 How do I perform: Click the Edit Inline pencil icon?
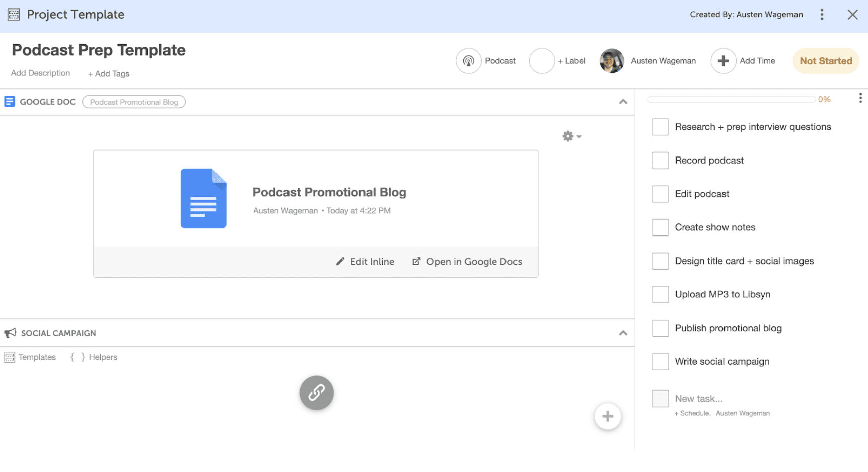click(340, 261)
